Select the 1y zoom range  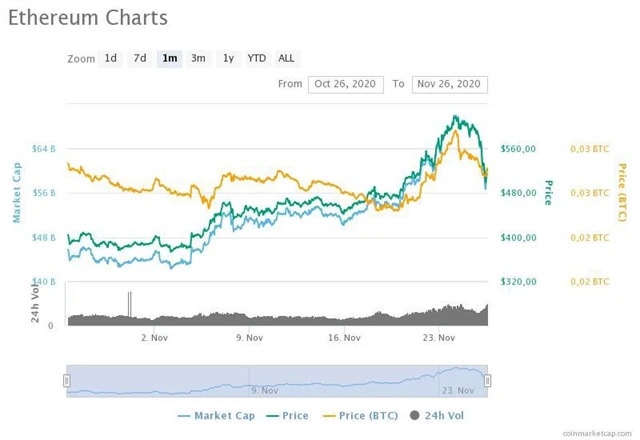coord(229,58)
